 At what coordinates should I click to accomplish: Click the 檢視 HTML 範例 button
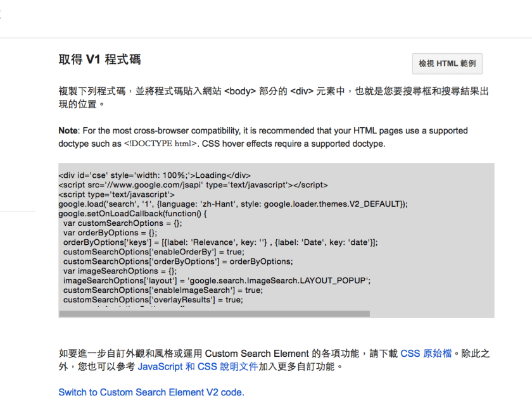tap(447, 64)
